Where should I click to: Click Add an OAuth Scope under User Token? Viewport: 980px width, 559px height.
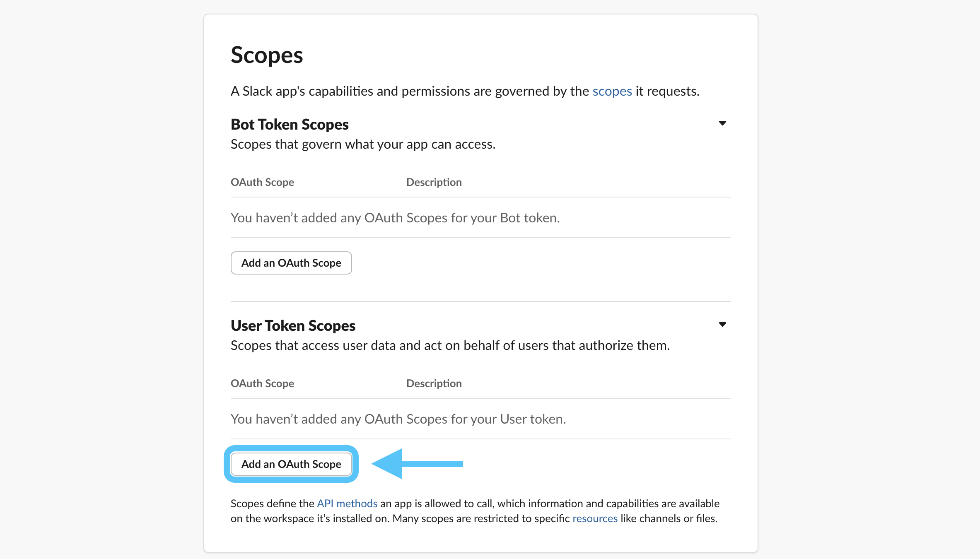pos(291,464)
